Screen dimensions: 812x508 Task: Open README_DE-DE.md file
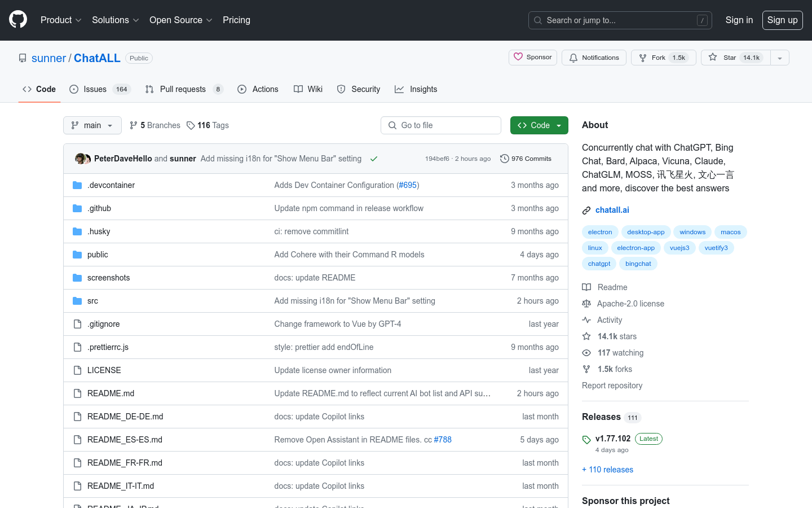(125, 417)
